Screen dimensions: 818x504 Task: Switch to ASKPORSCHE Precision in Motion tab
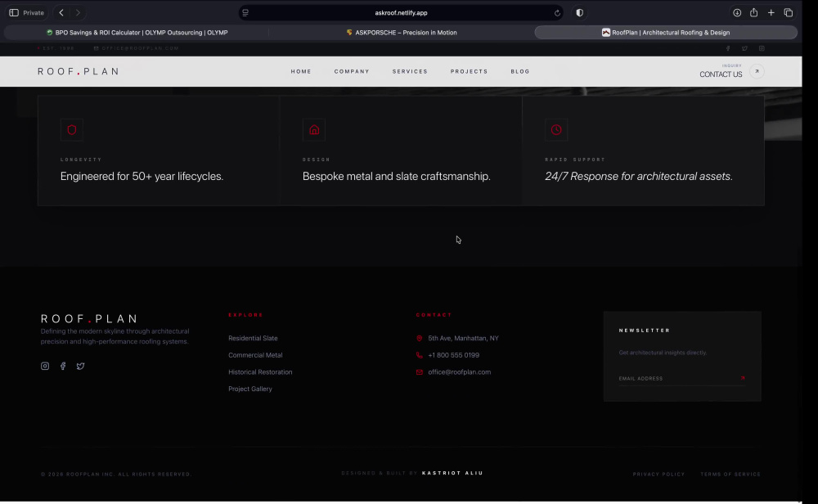pyautogui.click(x=401, y=33)
